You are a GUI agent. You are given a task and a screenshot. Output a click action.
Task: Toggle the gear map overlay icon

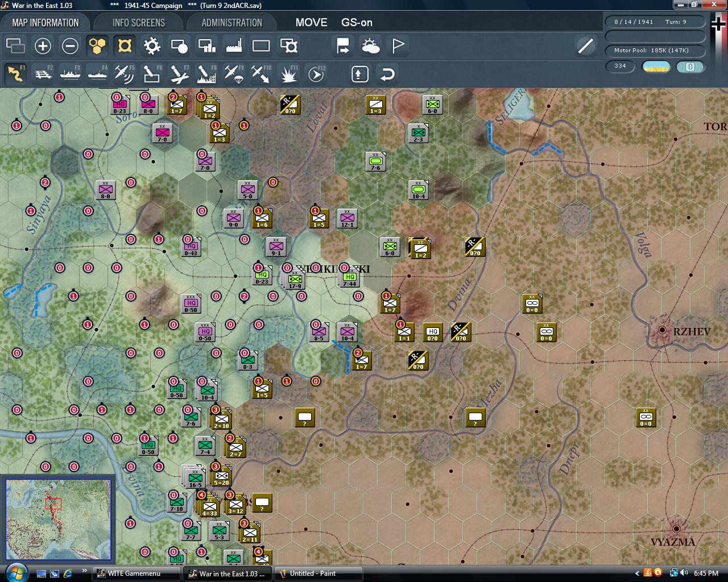[152, 45]
